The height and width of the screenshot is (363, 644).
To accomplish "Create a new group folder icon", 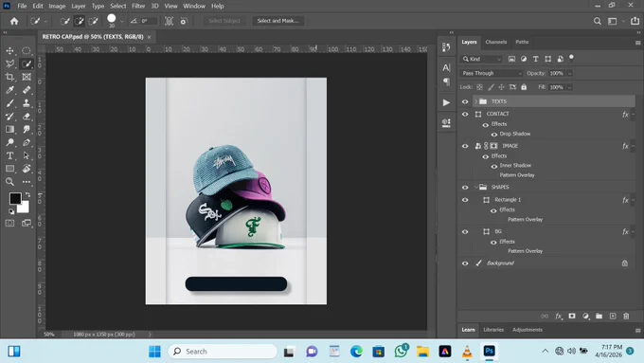I will (599, 317).
